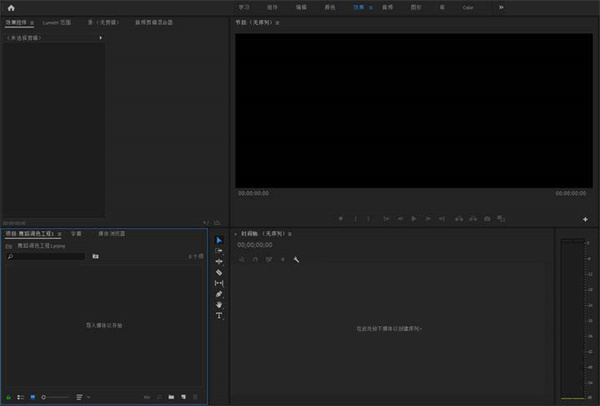Click the Home icon
Image resolution: width=600 pixels, height=406 pixels.
(11, 8)
